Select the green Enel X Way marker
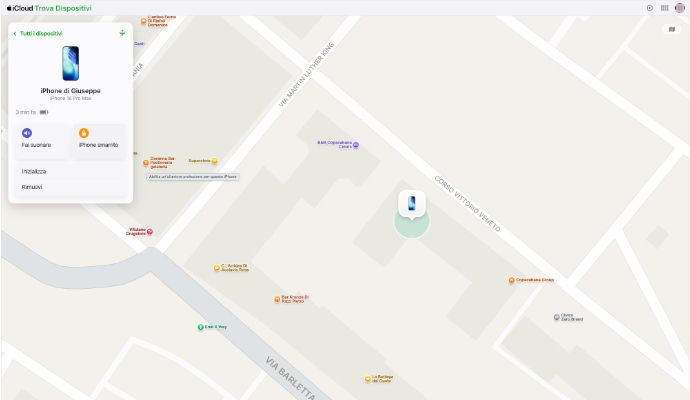This screenshot has width=690, height=400. coord(200,327)
